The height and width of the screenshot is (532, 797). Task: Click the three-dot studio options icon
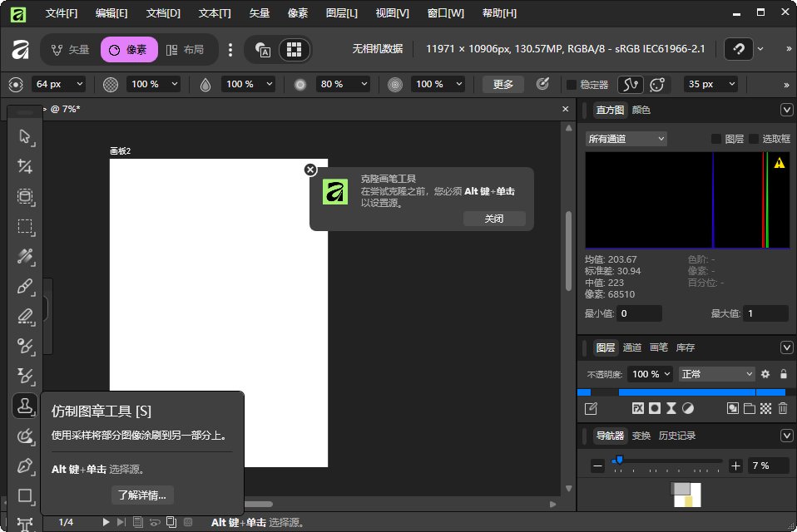coord(230,49)
